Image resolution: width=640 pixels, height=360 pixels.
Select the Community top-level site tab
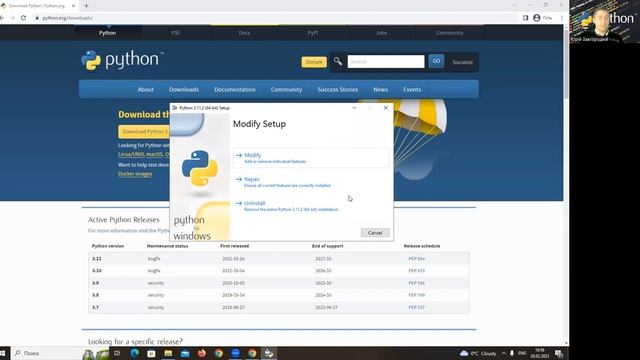[x=450, y=33]
